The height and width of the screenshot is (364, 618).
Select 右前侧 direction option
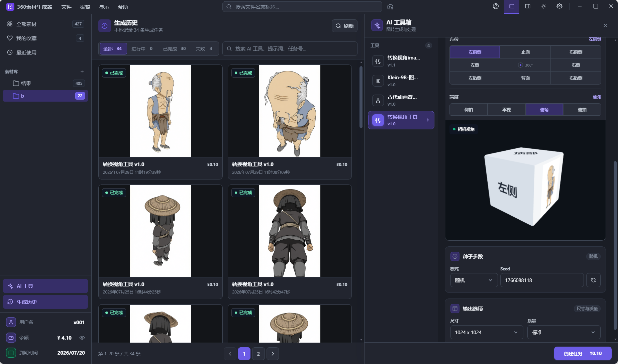click(x=576, y=52)
